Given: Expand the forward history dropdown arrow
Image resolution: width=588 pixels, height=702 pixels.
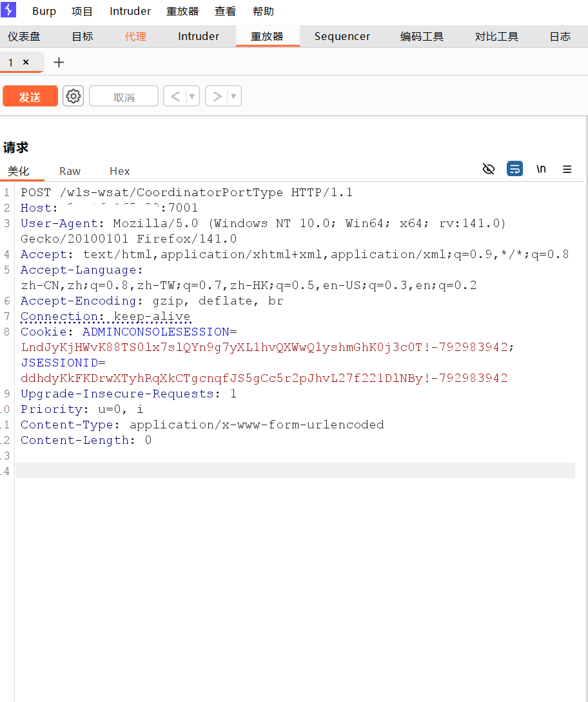Looking at the screenshot, I should pyautogui.click(x=233, y=96).
